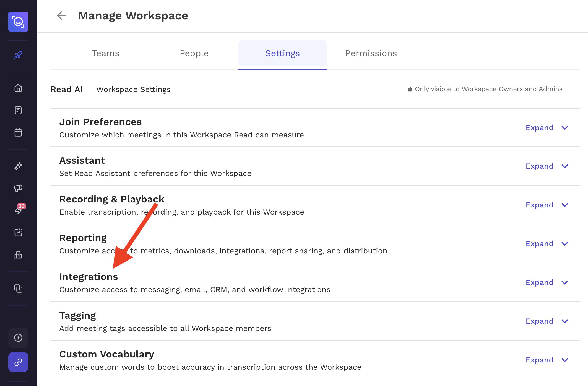This screenshot has width=588, height=386.
Task: Click the plus circle add button
Action: [18, 338]
